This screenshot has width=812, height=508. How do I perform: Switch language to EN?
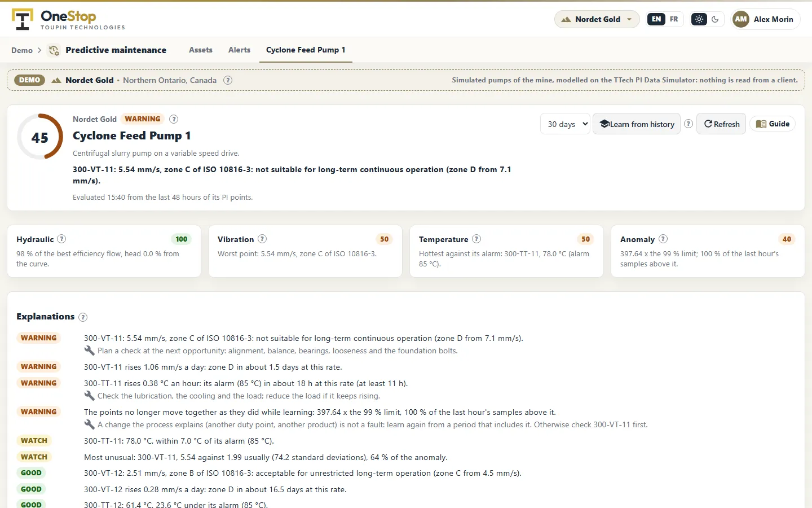[656, 19]
